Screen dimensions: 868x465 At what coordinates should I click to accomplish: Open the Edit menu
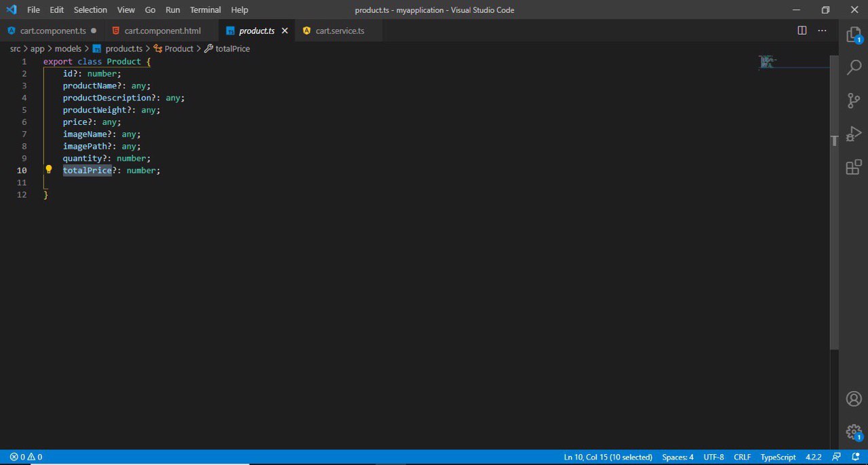(x=57, y=10)
